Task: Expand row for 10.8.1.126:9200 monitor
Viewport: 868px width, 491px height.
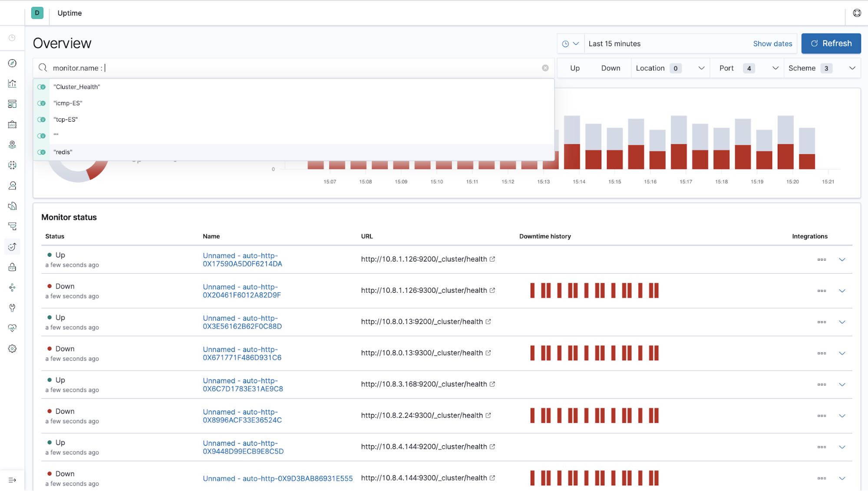Action: point(842,259)
